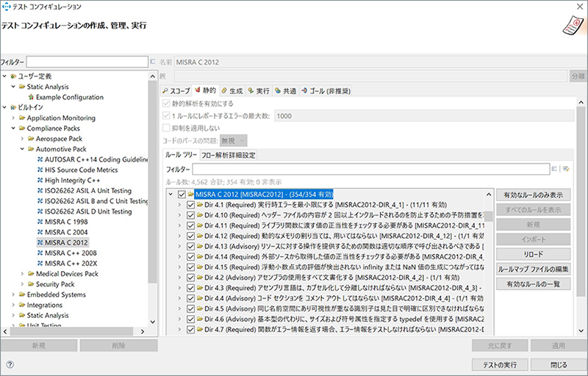Image resolution: width=588 pixels, height=376 pixels.
Task: Expand the Aerospace Pack node
Action: point(22,139)
